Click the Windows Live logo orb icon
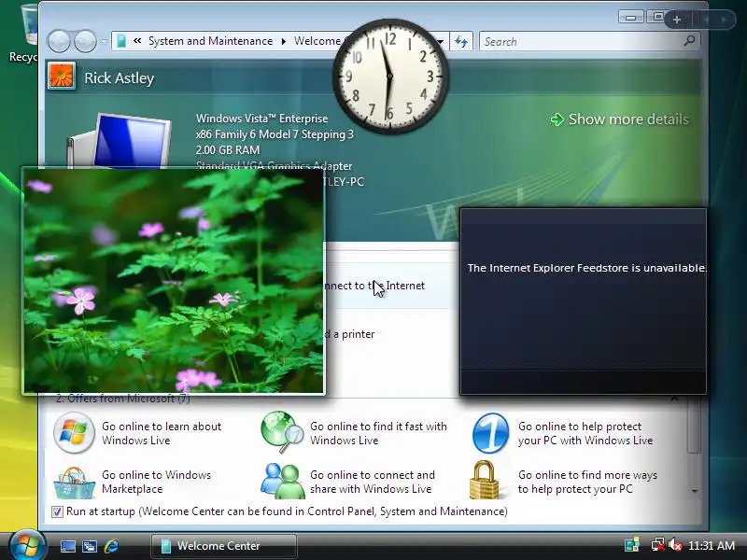Viewport: 747px width, 560px height. (x=74, y=432)
